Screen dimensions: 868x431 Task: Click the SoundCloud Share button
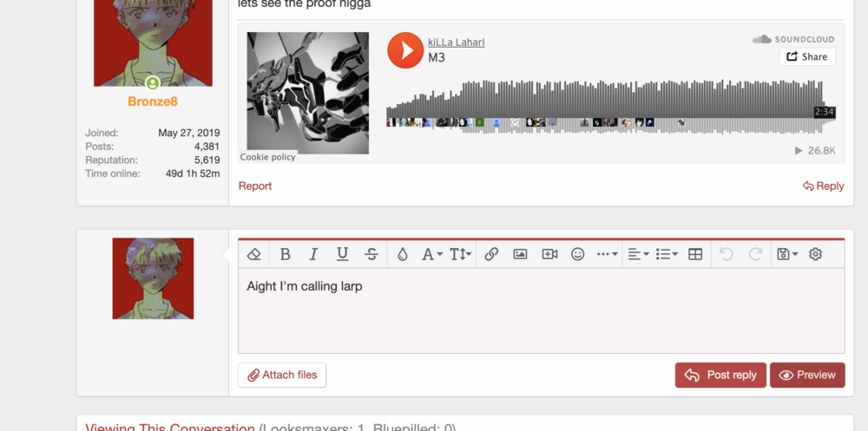click(807, 56)
